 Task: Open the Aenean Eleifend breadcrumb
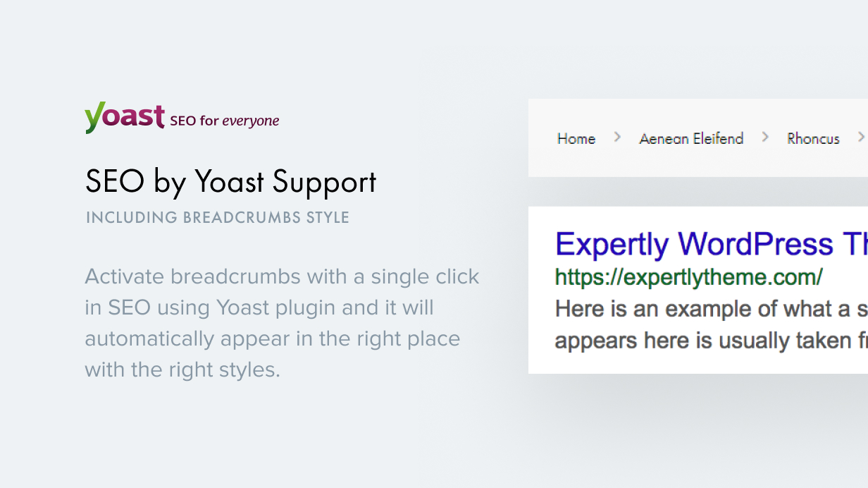691,139
